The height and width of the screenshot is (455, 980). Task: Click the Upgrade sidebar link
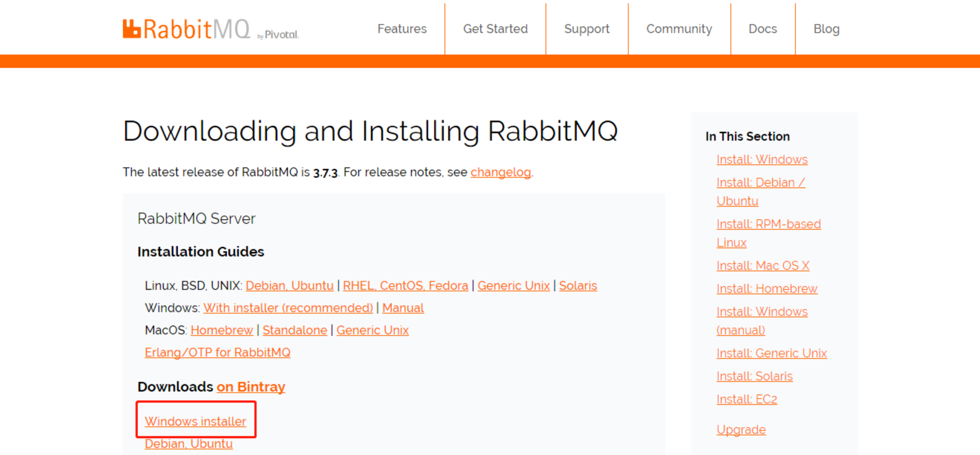tap(741, 429)
